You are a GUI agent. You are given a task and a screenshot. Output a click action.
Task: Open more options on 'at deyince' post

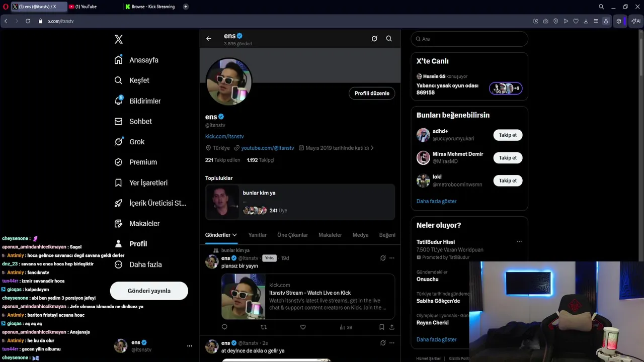(392, 343)
